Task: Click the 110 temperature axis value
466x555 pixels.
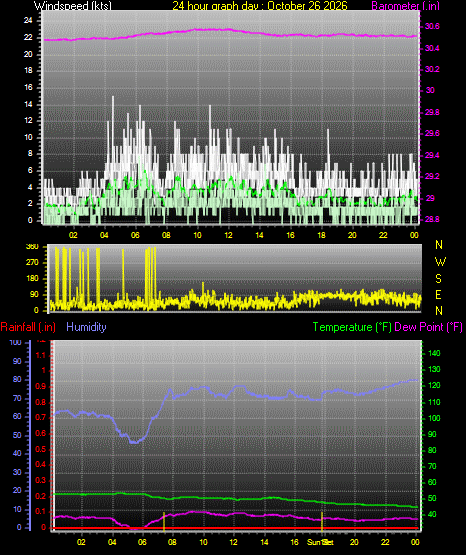Action: click(434, 402)
